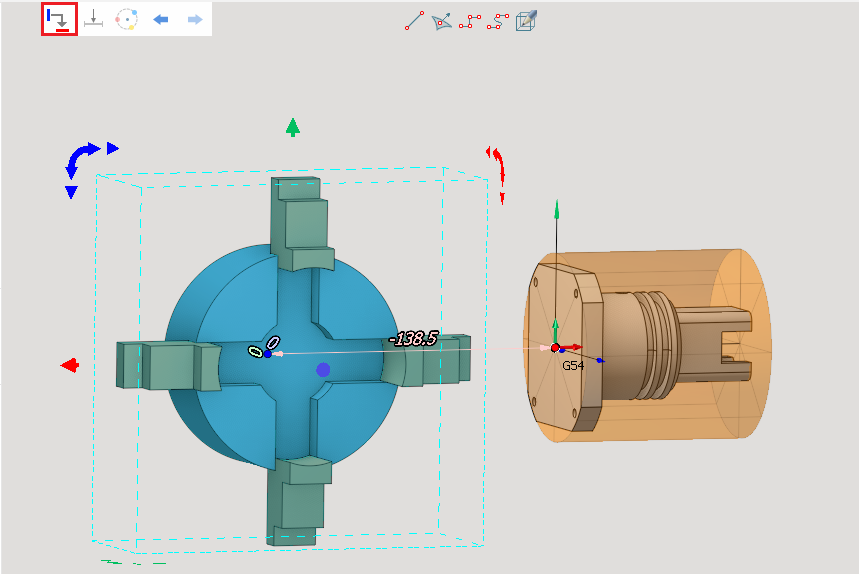This screenshot has height=574, width=859.
Task: Choose the curved spline points tool
Action: pyautogui.click(x=497, y=20)
